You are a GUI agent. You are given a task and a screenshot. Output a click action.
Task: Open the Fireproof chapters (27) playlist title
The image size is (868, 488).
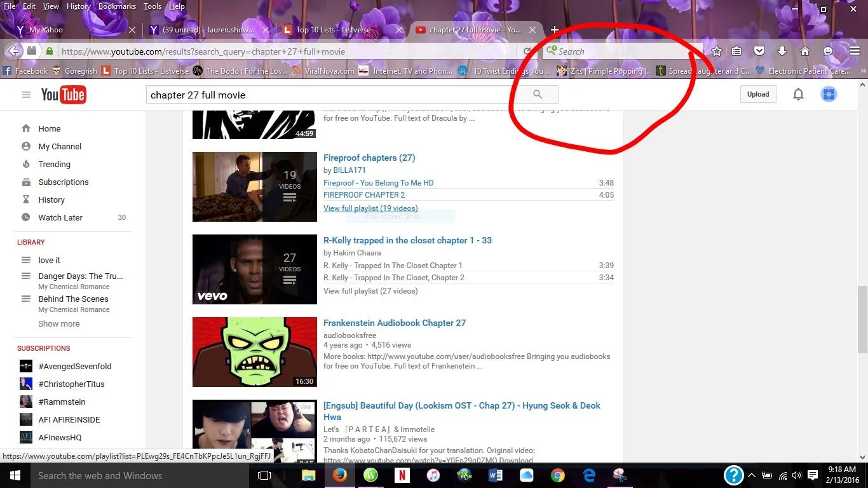point(369,158)
